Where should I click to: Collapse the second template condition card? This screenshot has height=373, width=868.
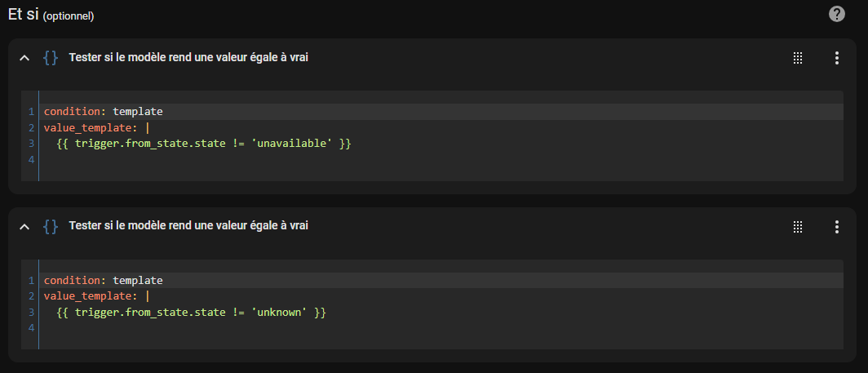point(24,226)
